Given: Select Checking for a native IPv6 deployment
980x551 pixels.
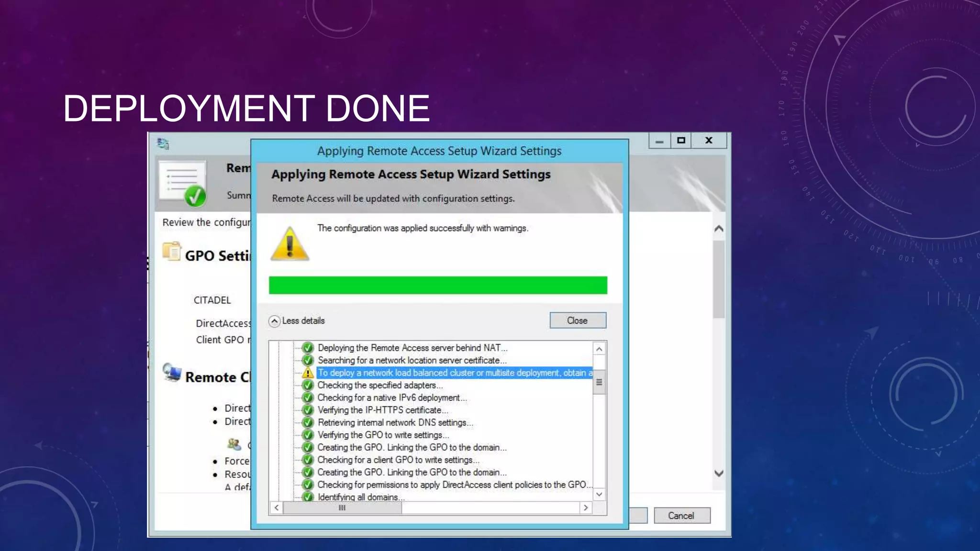Looking at the screenshot, I should [x=391, y=398].
